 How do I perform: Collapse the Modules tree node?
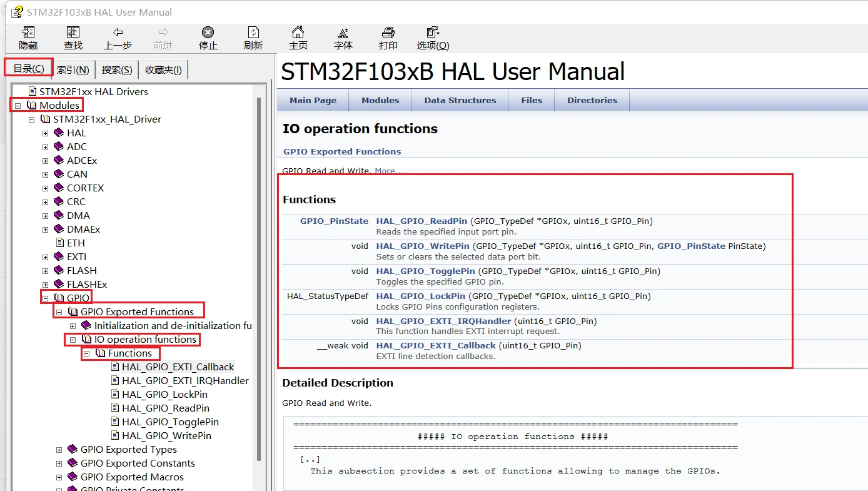click(x=18, y=106)
